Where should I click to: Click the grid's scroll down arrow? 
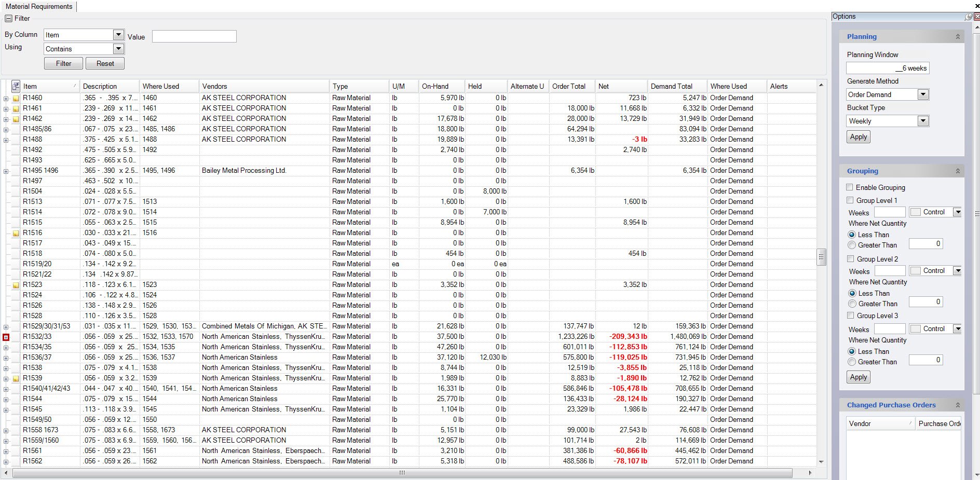(821, 461)
